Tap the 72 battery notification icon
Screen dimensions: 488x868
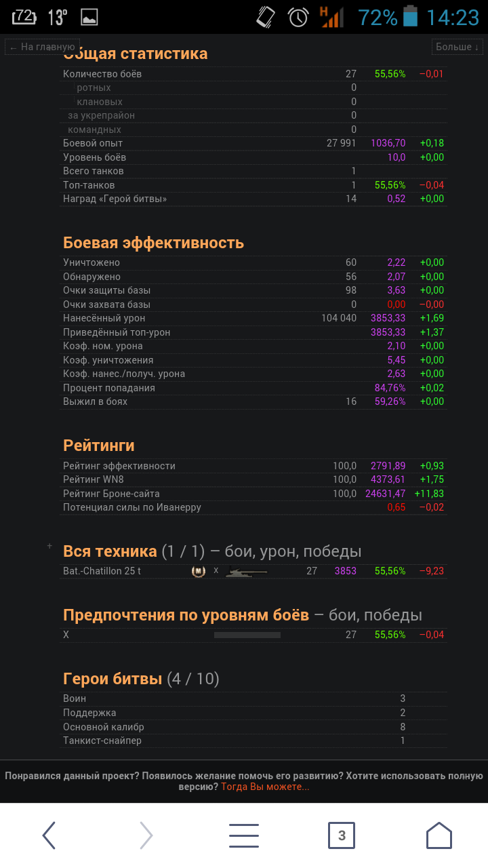pos(24,17)
